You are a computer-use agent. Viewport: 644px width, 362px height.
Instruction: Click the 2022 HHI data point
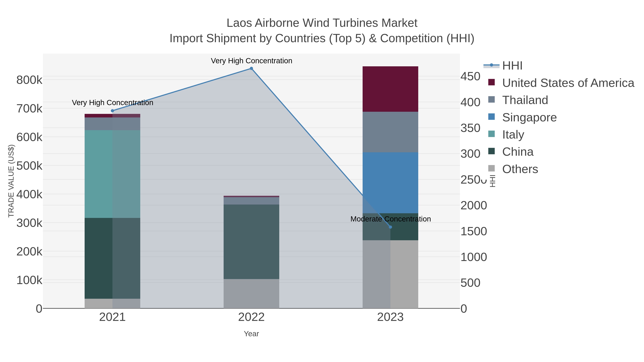(x=251, y=68)
